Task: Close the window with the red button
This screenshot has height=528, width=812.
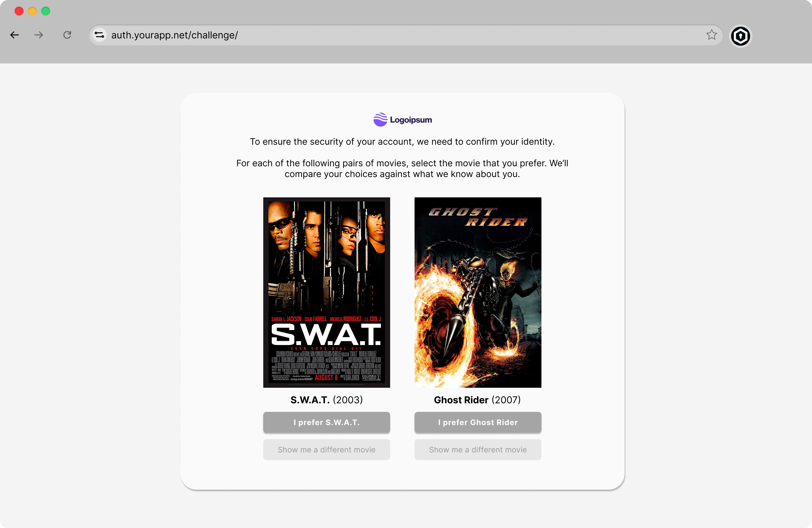Action: click(19, 11)
